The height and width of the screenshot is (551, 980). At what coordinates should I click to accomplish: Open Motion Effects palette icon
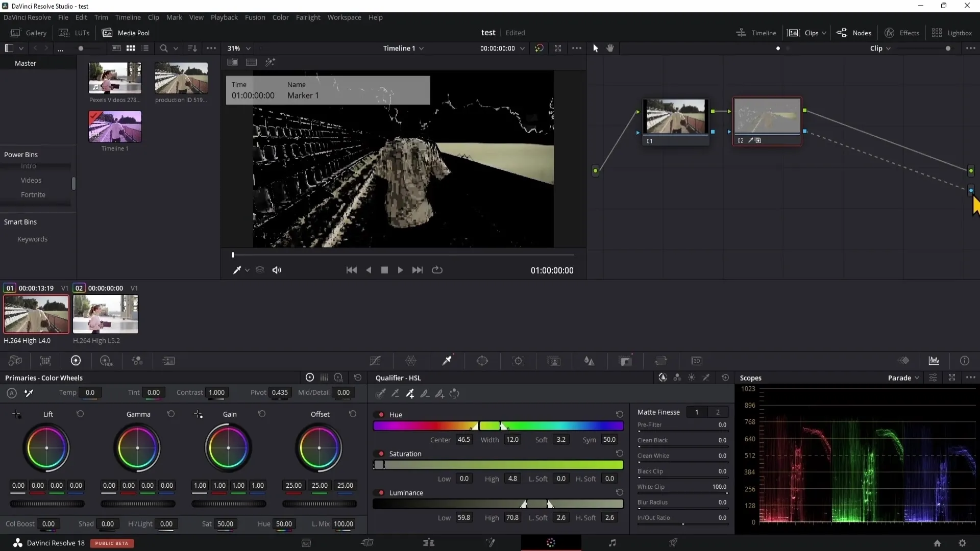pos(168,361)
